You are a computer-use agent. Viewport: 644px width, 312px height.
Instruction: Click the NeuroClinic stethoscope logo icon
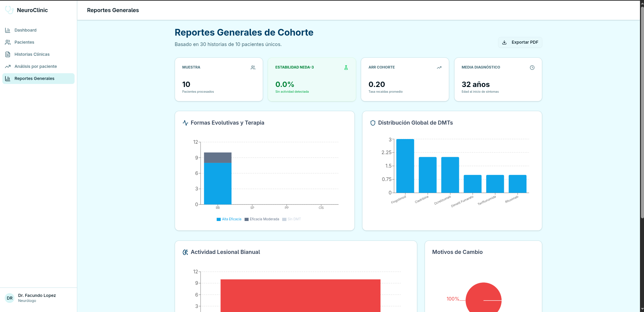[9, 10]
